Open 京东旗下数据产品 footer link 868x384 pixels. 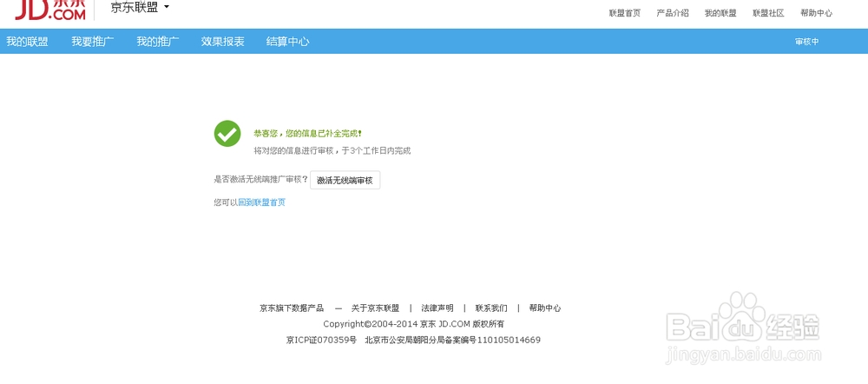point(292,308)
